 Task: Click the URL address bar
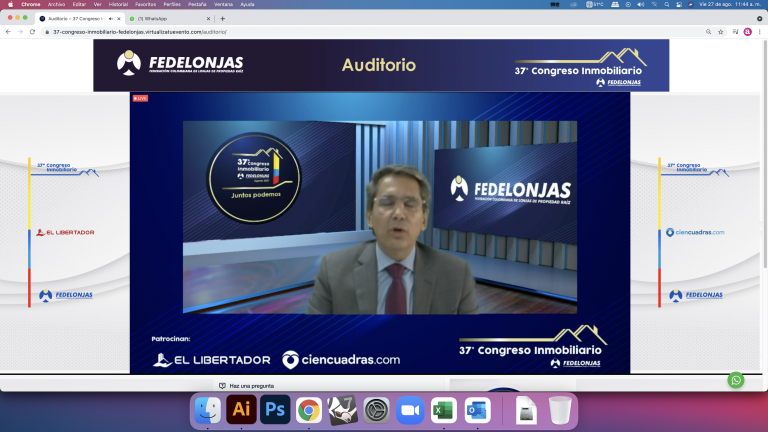pos(372,32)
